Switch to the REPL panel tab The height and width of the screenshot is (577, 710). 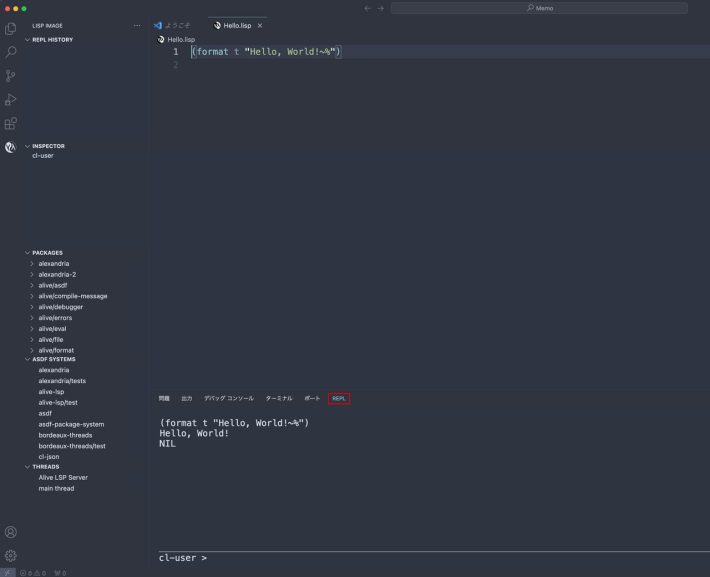point(339,399)
